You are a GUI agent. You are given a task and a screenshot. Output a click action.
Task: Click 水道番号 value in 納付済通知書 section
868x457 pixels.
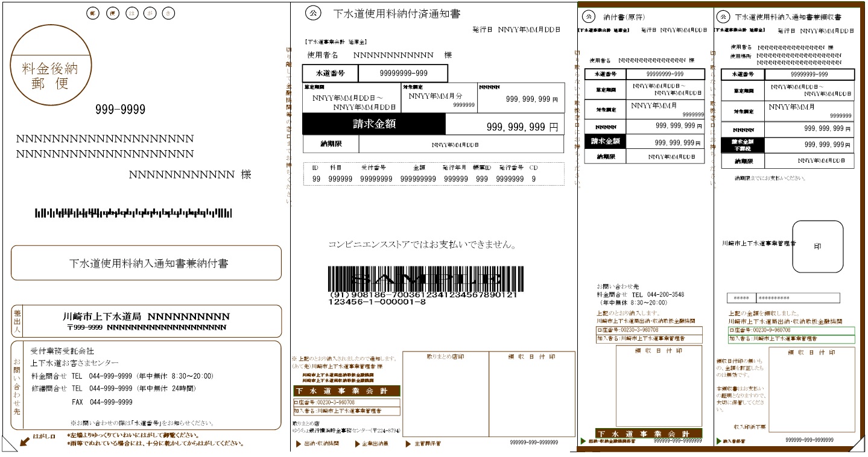coord(403,73)
